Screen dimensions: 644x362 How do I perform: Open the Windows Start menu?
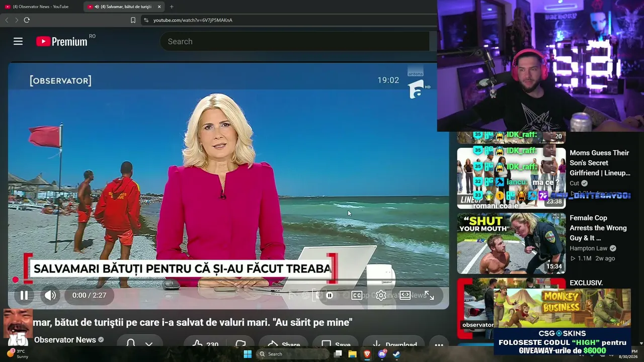248,354
